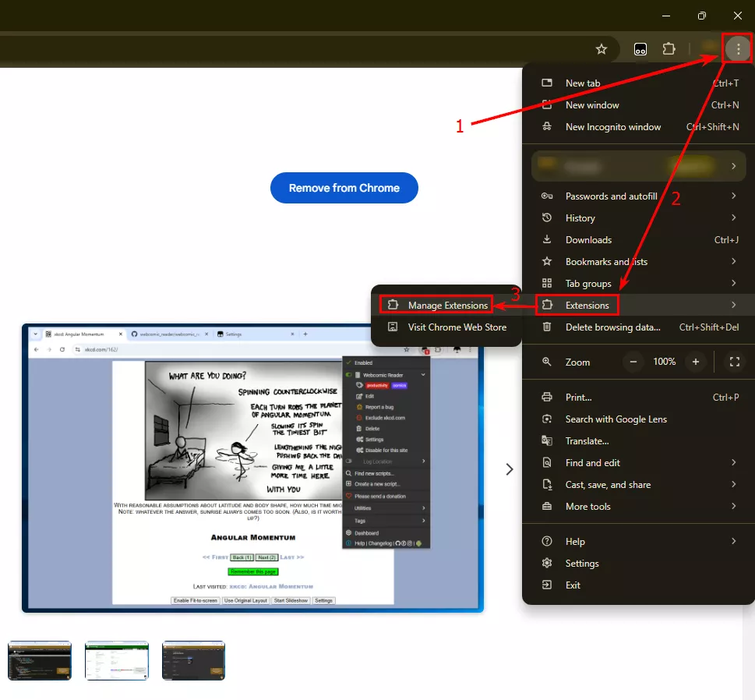This screenshot has width=755, height=700.
Task: Expand the History submenu
Action: pos(638,217)
